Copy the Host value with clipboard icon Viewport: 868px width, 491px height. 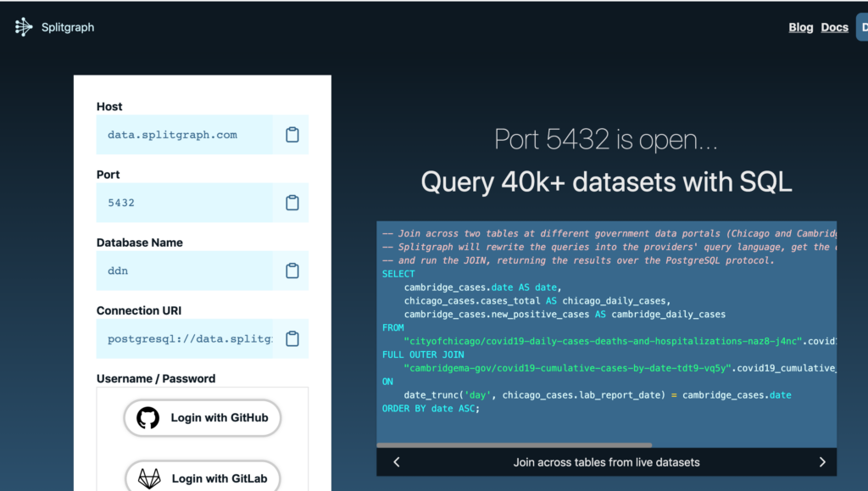tap(292, 135)
